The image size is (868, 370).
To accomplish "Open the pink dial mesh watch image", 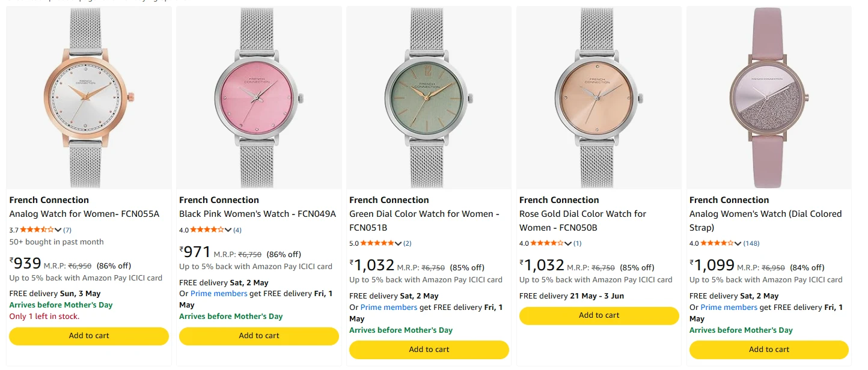I will point(259,97).
